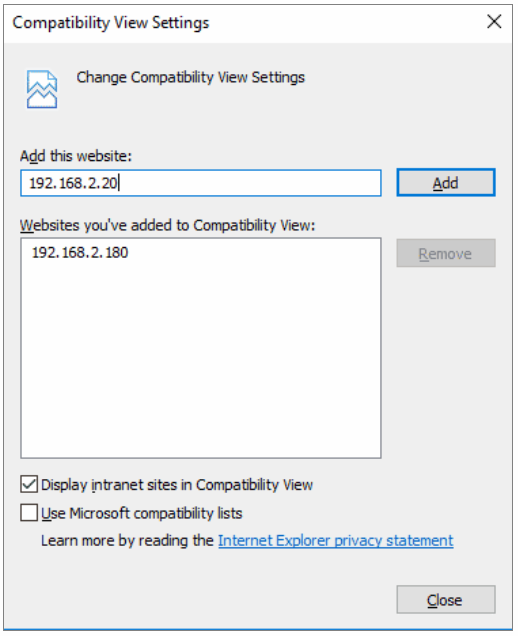Click empty area of the added websites list
This screenshot has width=518, height=636.
point(201,365)
